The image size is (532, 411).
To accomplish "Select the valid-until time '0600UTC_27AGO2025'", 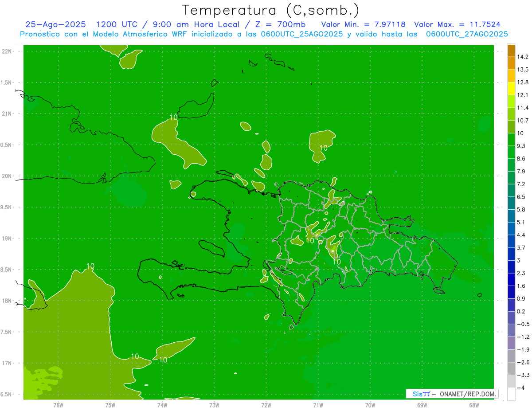I will click(x=467, y=34).
